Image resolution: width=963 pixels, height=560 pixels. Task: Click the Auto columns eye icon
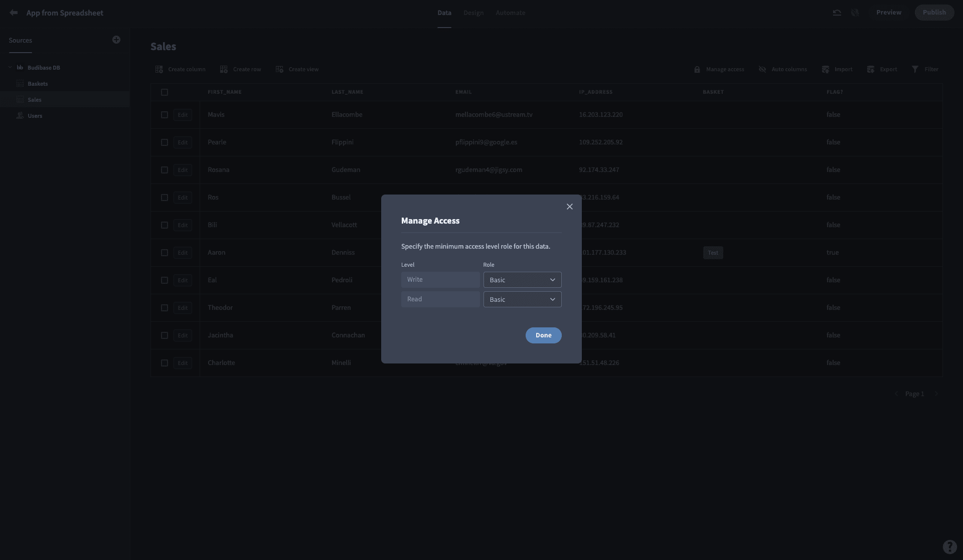tap(762, 69)
